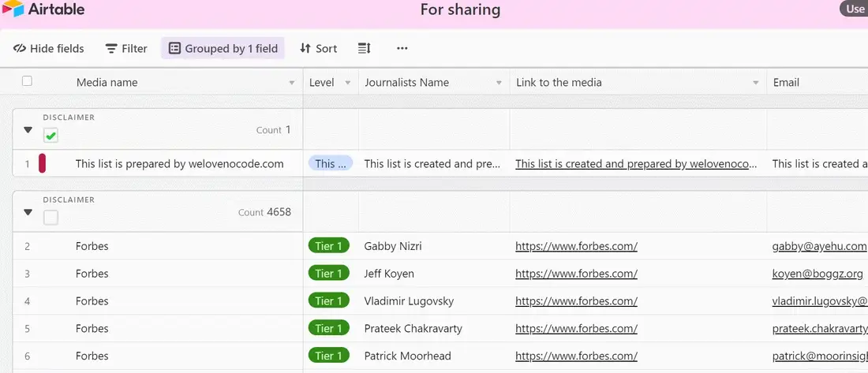The image size is (868, 373).
Task: Open forbes.com link in Vladimir Lugovsky row
Action: (576, 301)
